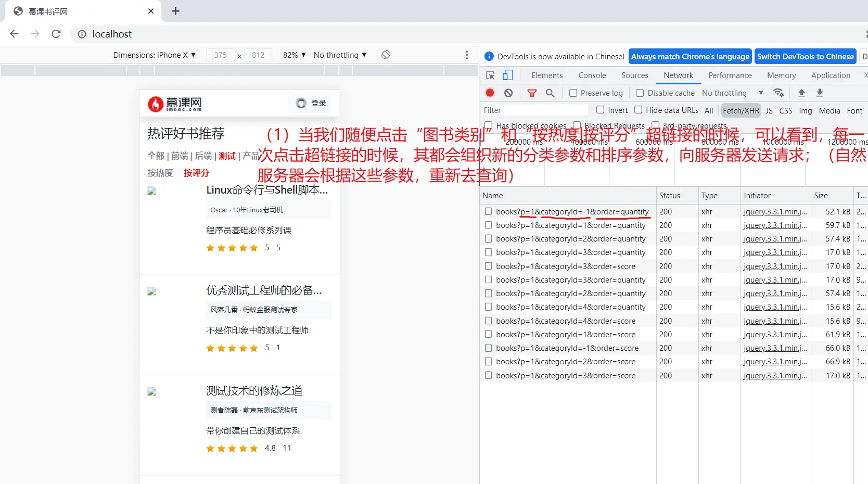The image size is (868, 484).
Task: Open network conditions wifi icon
Action: coord(778,93)
